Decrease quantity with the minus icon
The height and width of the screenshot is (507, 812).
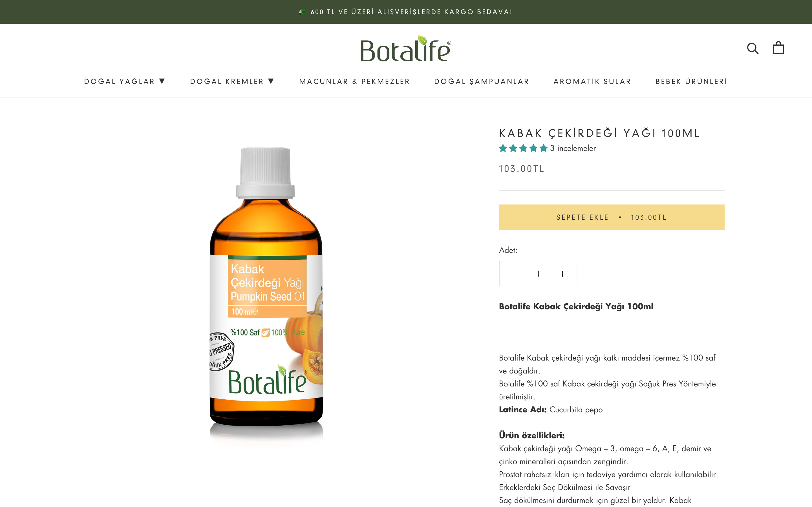[x=514, y=274]
